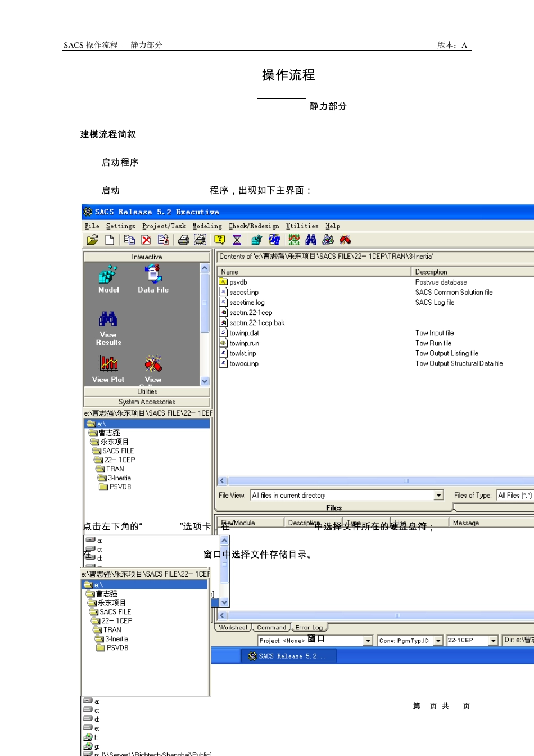The image size is (534, 756).
Task: Click the SACS Release 5.2 taskbar button
Action: pos(288,656)
